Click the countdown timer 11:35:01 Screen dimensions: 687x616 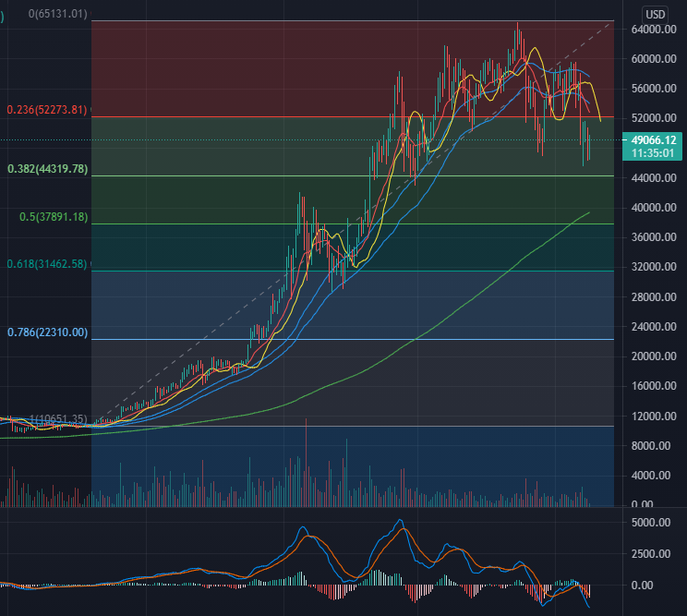pos(653,153)
